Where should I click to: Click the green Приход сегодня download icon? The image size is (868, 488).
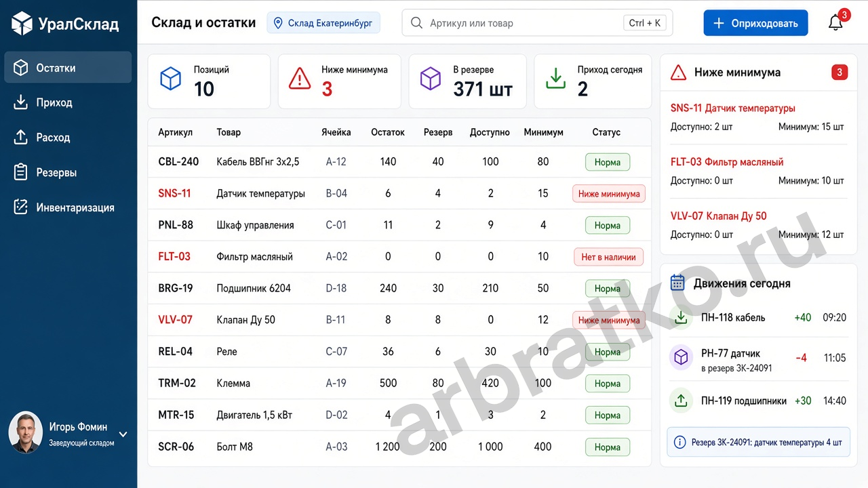556,79
